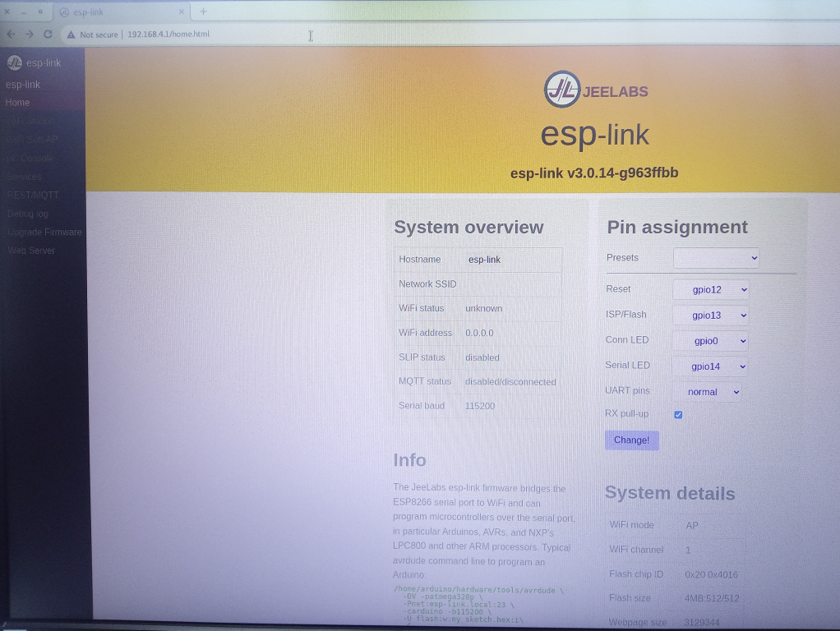840x631 pixels.
Task: Open Services in sidebar menu
Action: coord(24,177)
